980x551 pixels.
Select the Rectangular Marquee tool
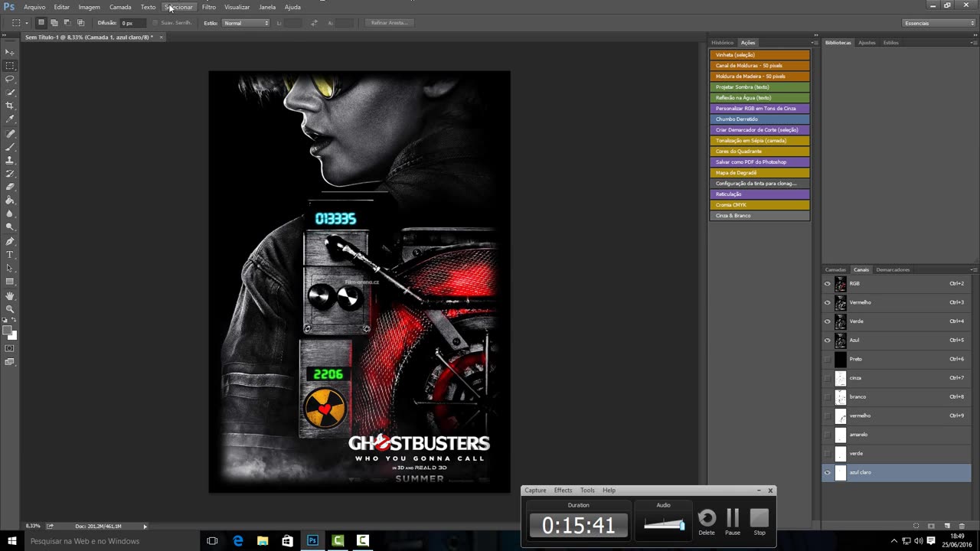pyautogui.click(x=10, y=66)
